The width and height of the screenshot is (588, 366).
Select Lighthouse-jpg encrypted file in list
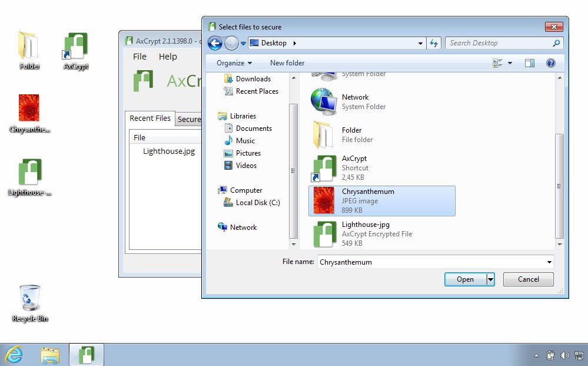pyautogui.click(x=382, y=234)
